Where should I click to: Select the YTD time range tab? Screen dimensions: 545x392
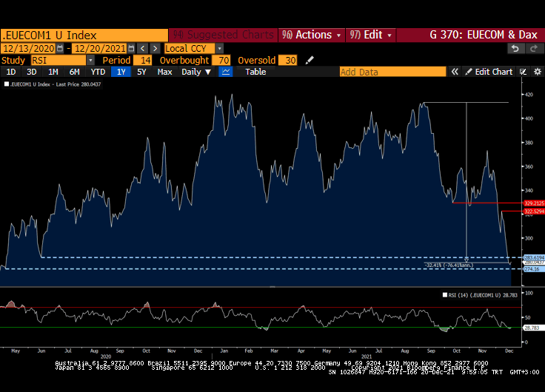98,72
